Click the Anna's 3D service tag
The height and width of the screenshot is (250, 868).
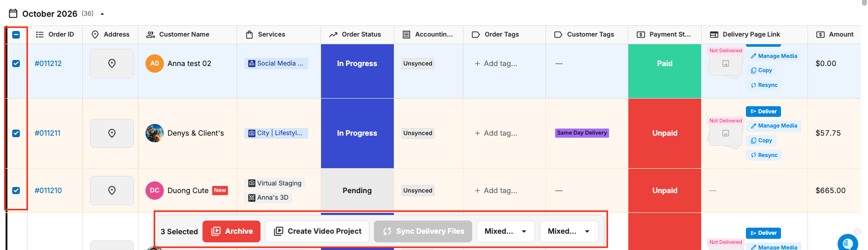pyautogui.click(x=269, y=198)
